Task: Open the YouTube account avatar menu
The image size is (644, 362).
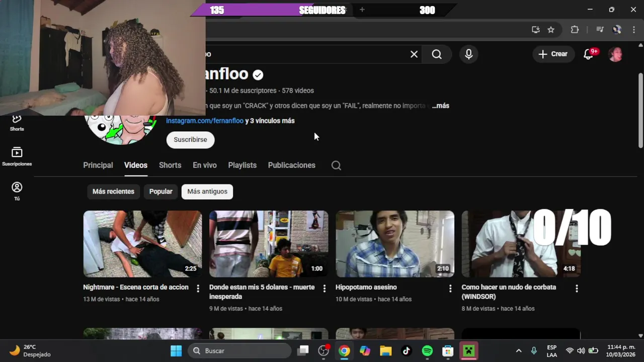Action: pyautogui.click(x=616, y=54)
